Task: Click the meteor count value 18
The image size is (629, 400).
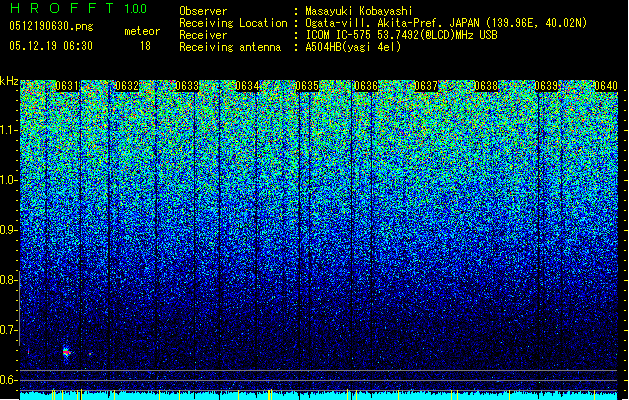Action: pos(145,46)
